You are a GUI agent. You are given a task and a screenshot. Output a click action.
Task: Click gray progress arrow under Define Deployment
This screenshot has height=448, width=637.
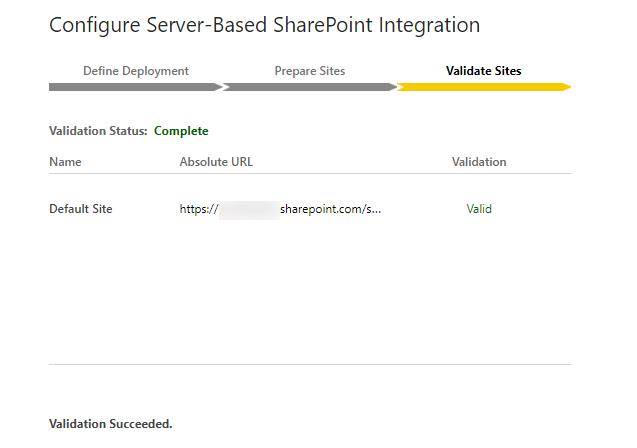(135, 87)
